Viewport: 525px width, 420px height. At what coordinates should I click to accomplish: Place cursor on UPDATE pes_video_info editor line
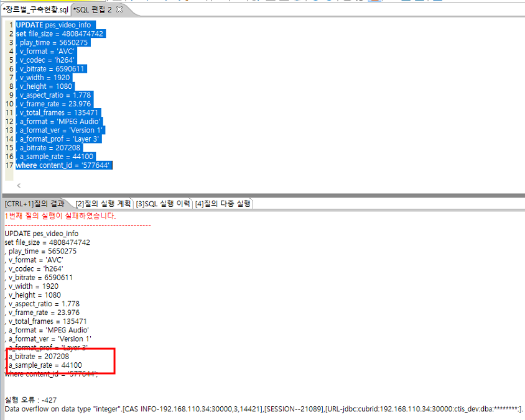[53, 25]
